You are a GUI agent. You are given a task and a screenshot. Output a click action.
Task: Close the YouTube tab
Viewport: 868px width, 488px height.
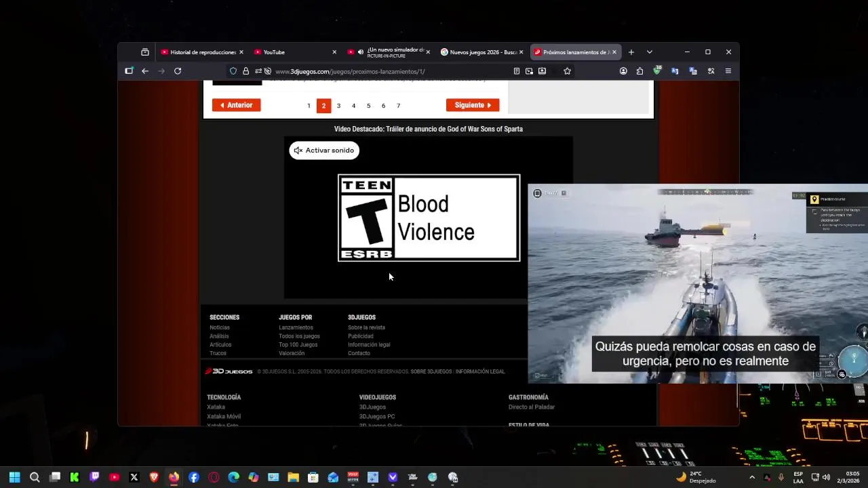[x=334, y=52]
